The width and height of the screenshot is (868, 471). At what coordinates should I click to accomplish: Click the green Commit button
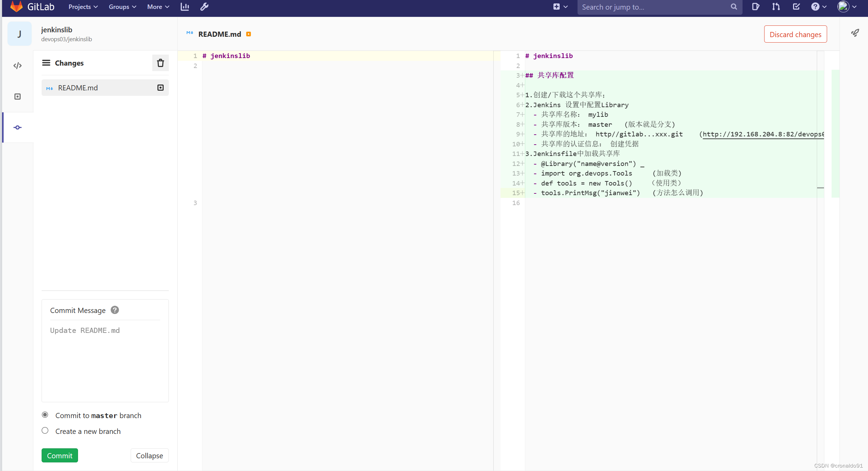pyautogui.click(x=60, y=456)
